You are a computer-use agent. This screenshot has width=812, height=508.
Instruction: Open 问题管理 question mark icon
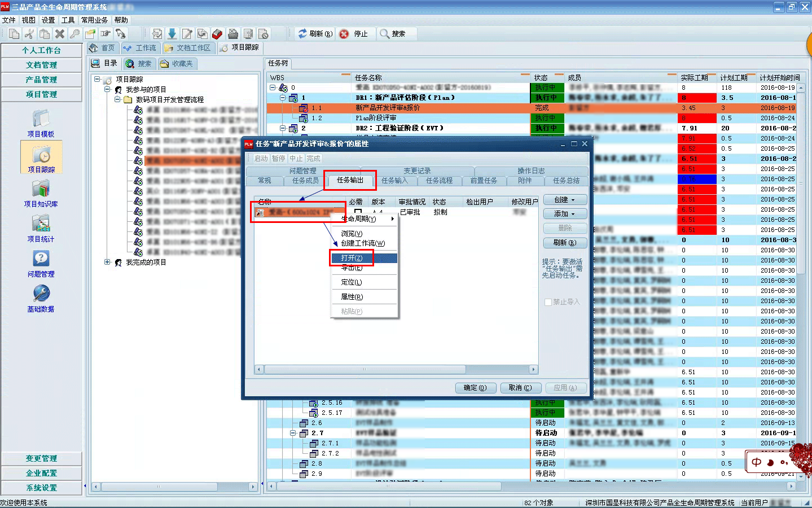pyautogui.click(x=41, y=259)
